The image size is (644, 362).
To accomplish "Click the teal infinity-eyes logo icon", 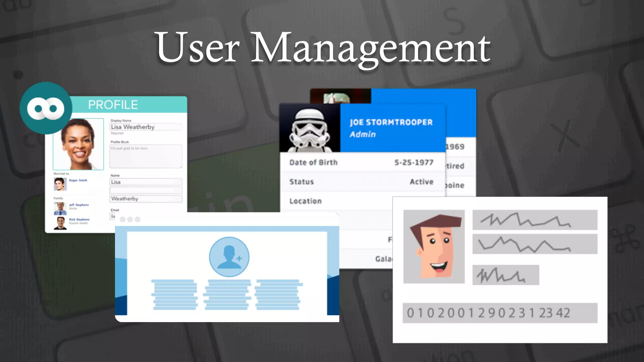I will click(46, 108).
